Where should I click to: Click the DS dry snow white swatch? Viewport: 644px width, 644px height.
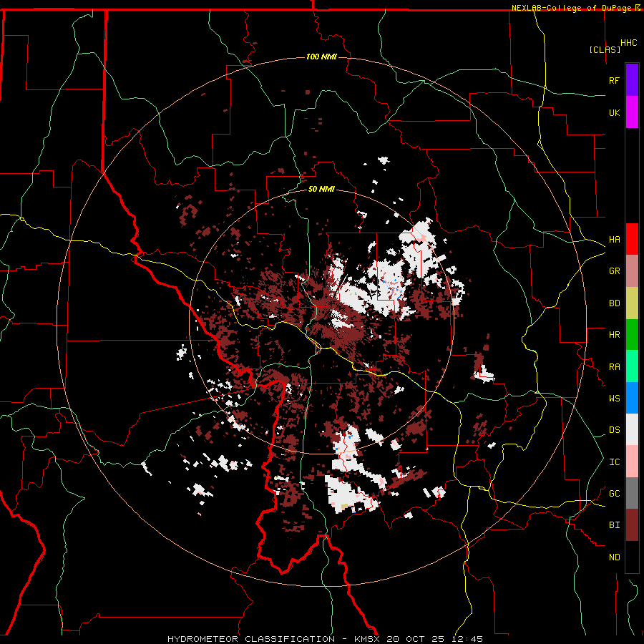[x=632, y=429]
